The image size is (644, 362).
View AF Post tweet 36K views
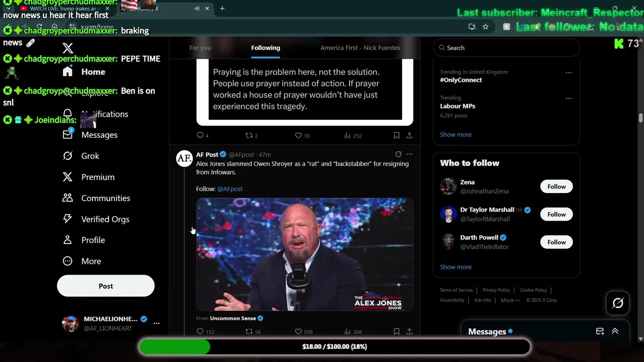click(x=353, y=331)
